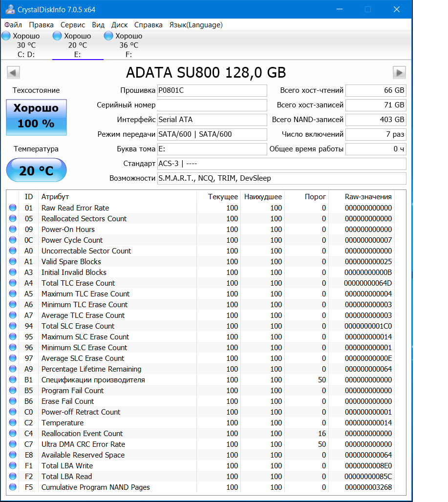Click status orb for Erase Fail Count
Image resolution: width=448 pixels, height=502 pixels.
13,401
